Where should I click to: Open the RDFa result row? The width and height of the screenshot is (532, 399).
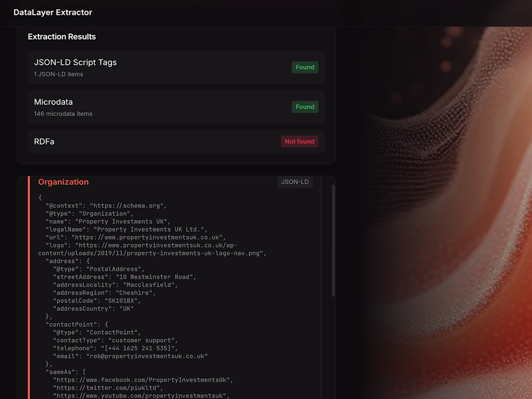pos(176,142)
